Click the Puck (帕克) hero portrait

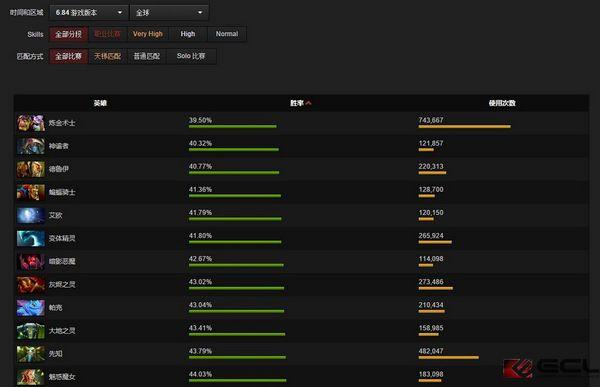[31, 307]
